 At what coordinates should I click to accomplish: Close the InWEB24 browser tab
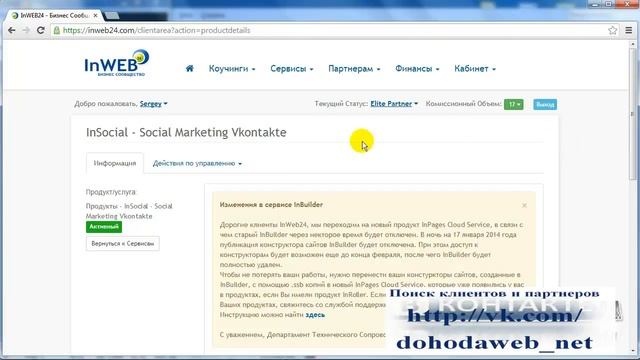coord(95,16)
